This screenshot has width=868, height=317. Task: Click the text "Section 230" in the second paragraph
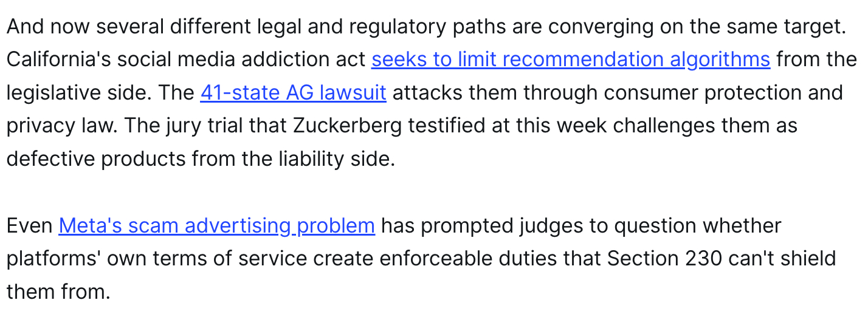(x=665, y=258)
